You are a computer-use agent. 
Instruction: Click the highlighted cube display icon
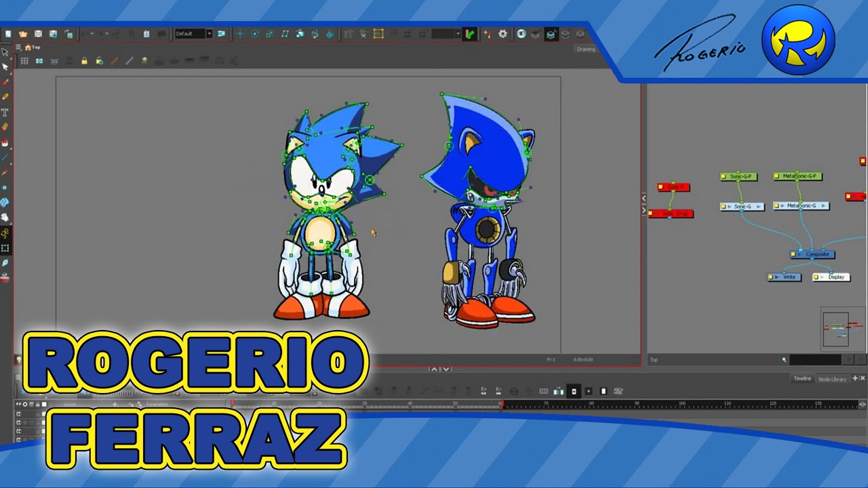(551, 33)
